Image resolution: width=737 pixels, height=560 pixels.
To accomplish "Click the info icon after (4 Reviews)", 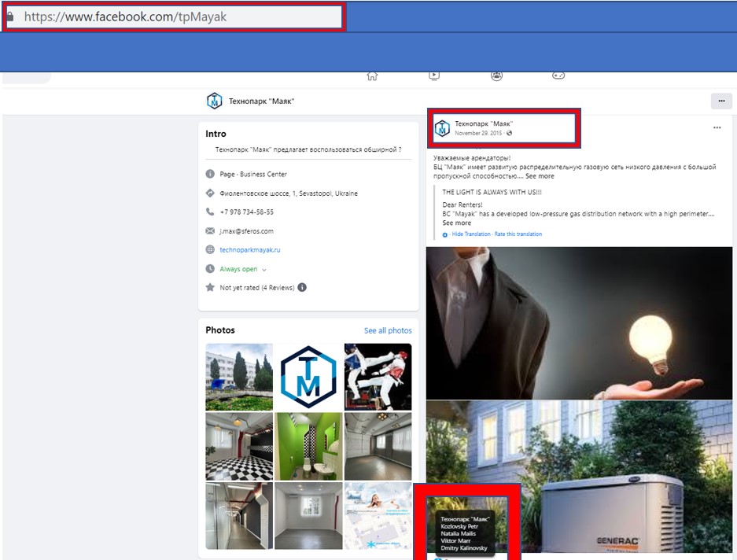I will (x=302, y=287).
